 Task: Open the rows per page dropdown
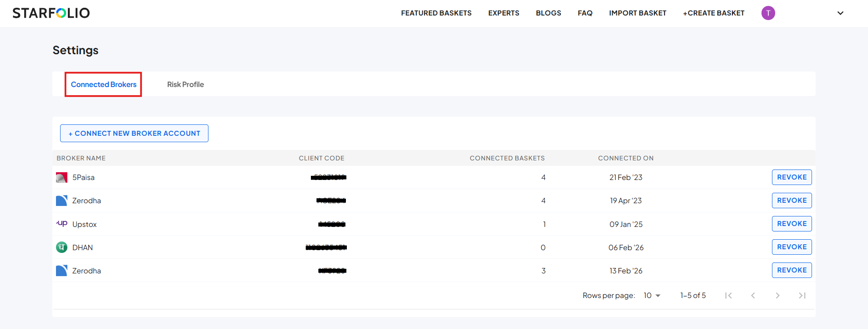pyautogui.click(x=652, y=295)
